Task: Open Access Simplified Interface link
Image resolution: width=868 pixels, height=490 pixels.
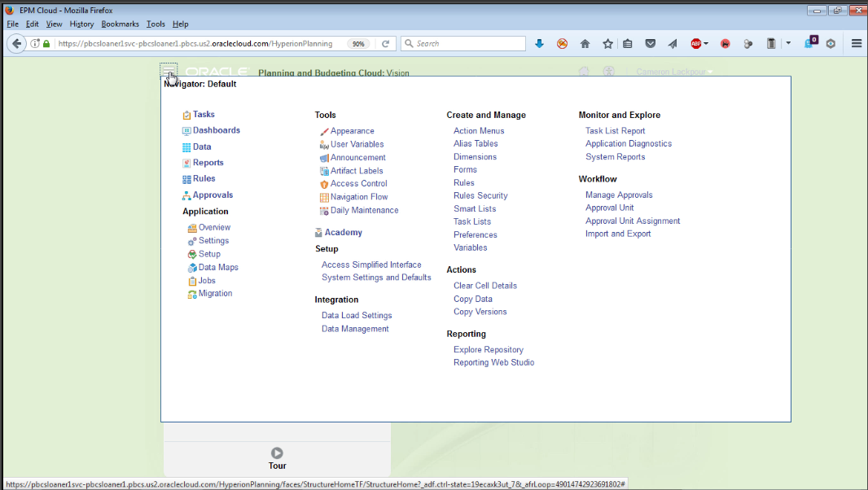Action: click(371, 265)
